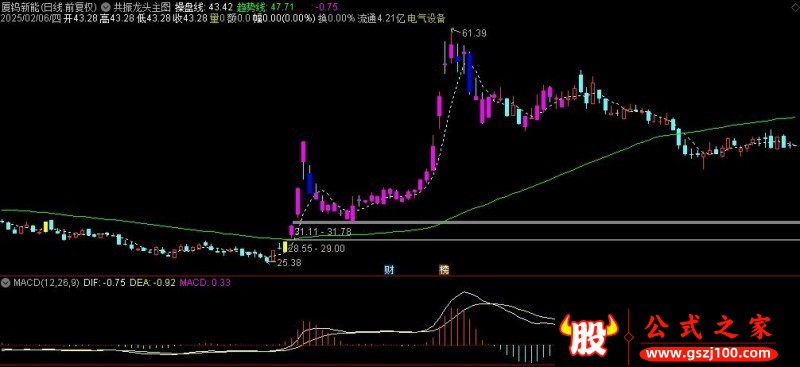The width and height of the screenshot is (800, 367).
Task: Open the 电气设备 industry link
Action: coord(427,18)
